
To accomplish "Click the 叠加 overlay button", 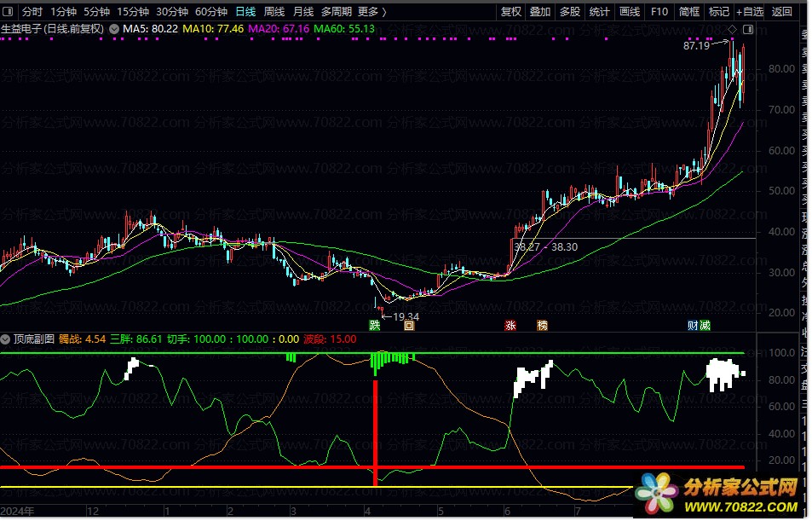I will pos(540,11).
